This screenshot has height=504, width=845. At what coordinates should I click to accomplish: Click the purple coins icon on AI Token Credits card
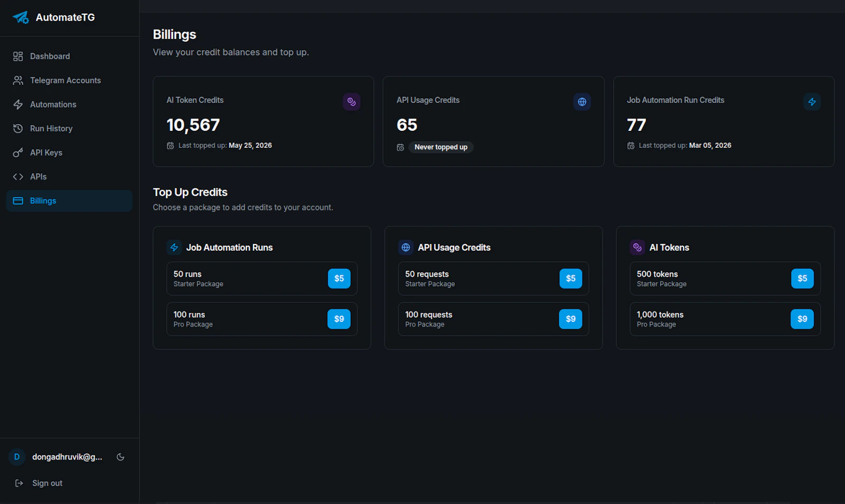(352, 102)
